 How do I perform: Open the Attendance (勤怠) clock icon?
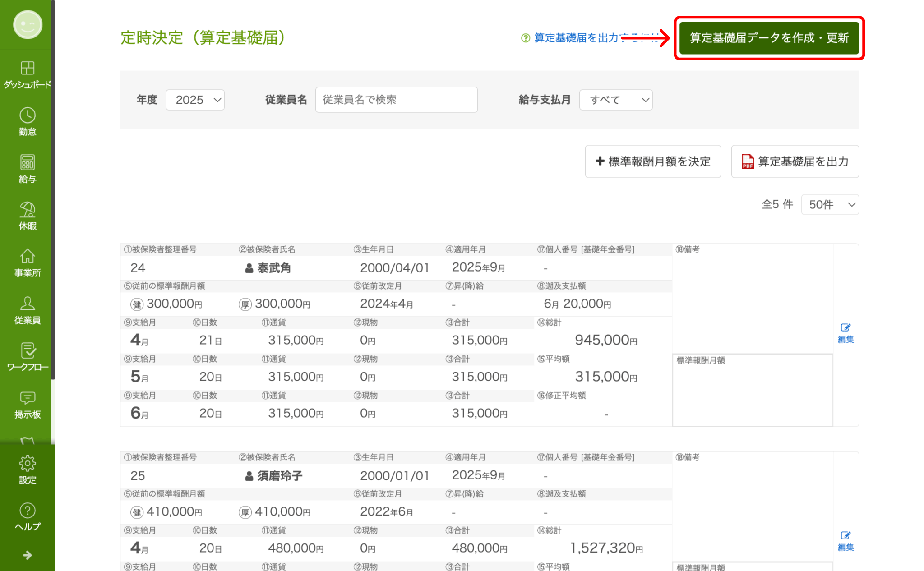tap(28, 116)
